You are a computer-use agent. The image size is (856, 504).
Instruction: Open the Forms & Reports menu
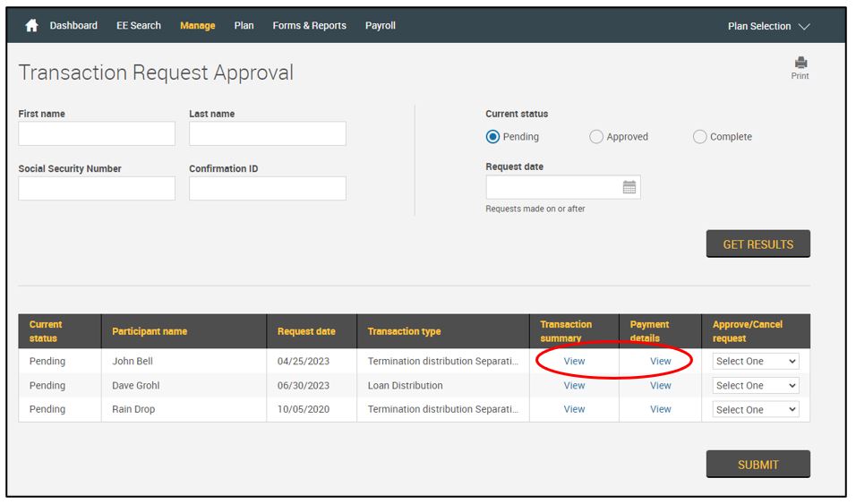pyautogui.click(x=309, y=26)
